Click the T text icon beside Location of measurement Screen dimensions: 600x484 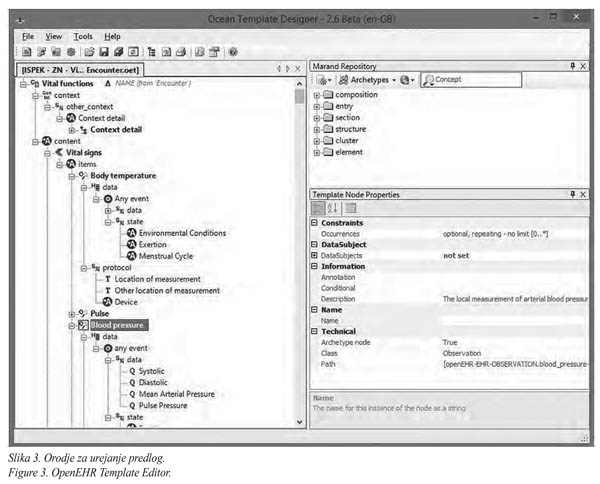108,279
